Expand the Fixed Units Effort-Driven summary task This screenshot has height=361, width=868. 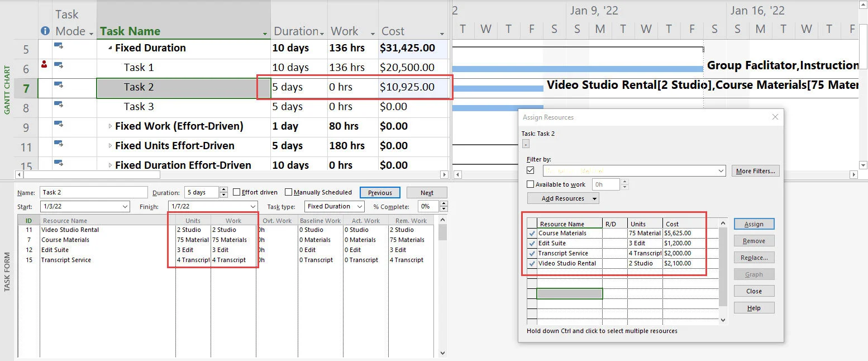point(110,146)
